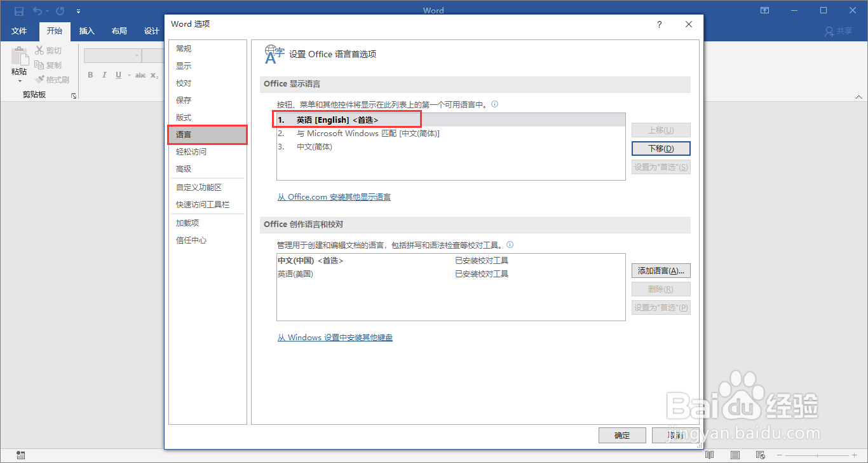Screen dimensions: 868x463
Task: Open the 文件 menu tab
Action: pos(19,31)
